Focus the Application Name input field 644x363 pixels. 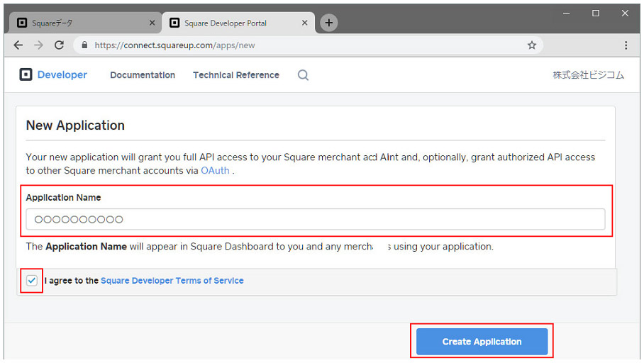tap(316, 219)
